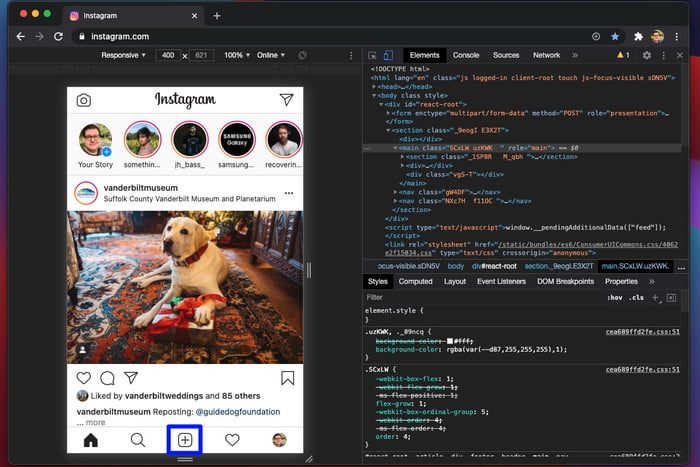Switch to the Network tab
The width and height of the screenshot is (700, 467).
[x=546, y=55]
